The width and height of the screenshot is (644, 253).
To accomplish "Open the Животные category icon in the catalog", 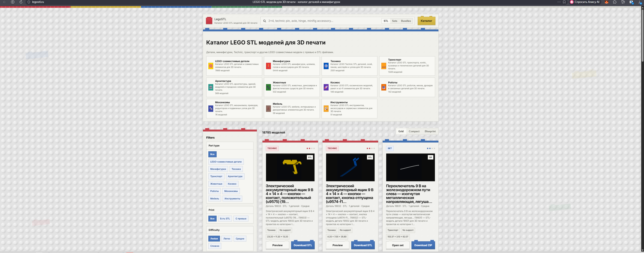I will (268, 87).
